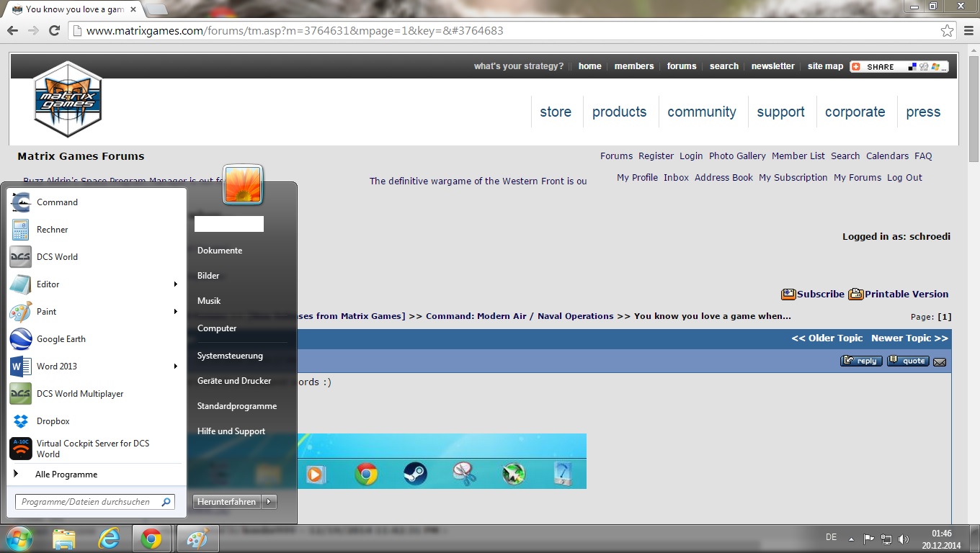Open Computer from Start menu

[x=217, y=328]
